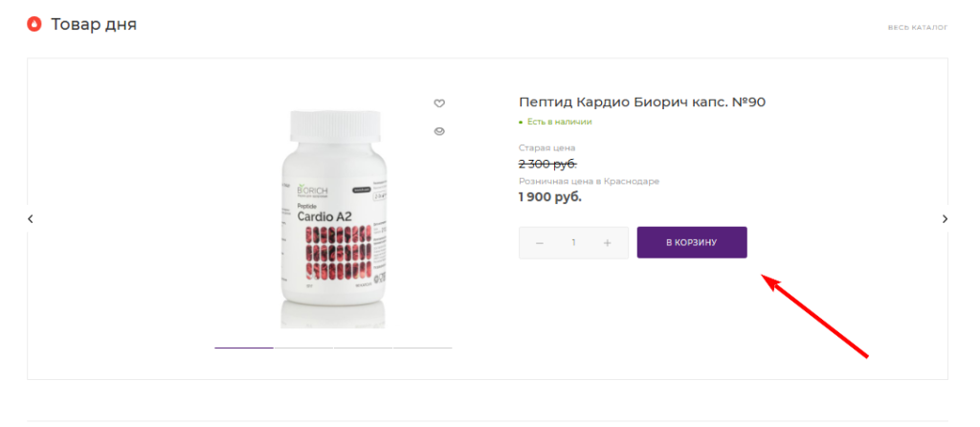Open the Весь каталог link
The width and height of the screenshot is (980, 427).
coord(917,27)
